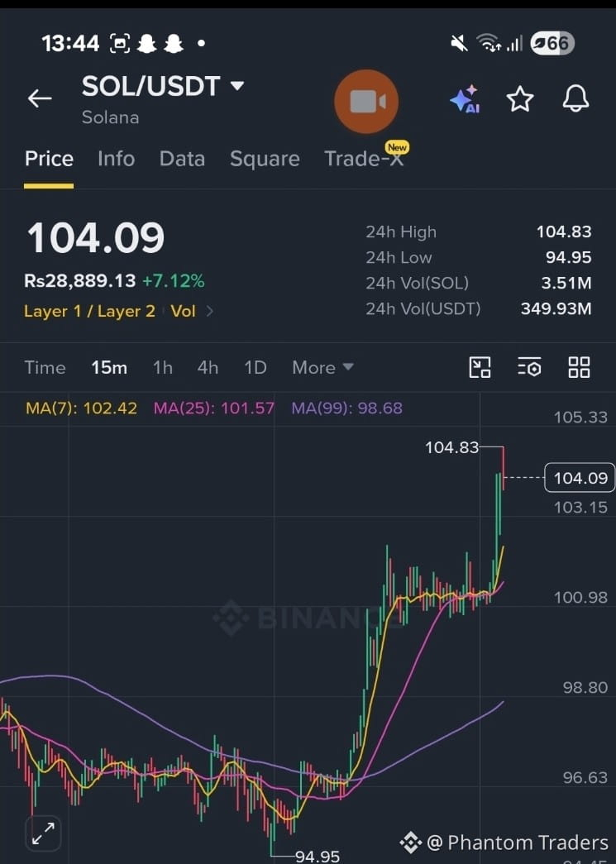The height and width of the screenshot is (864, 616).
Task: Tap the 100.98 price axis label
Action: click(580, 597)
